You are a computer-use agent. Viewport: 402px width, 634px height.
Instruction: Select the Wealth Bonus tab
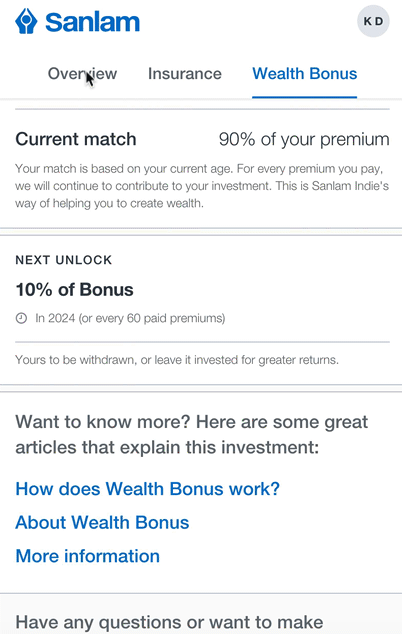pyautogui.click(x=305, y=74)
